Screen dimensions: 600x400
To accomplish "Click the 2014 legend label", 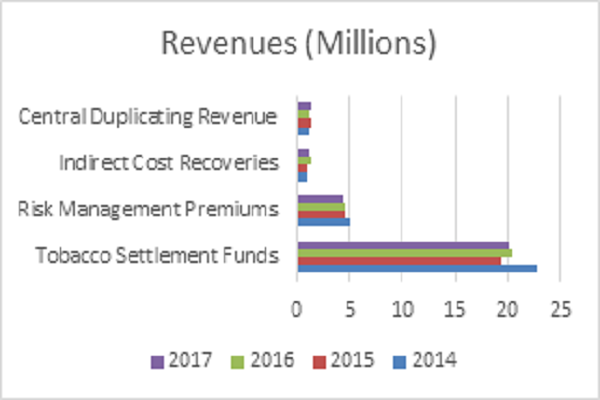I will tap(434, 360).
